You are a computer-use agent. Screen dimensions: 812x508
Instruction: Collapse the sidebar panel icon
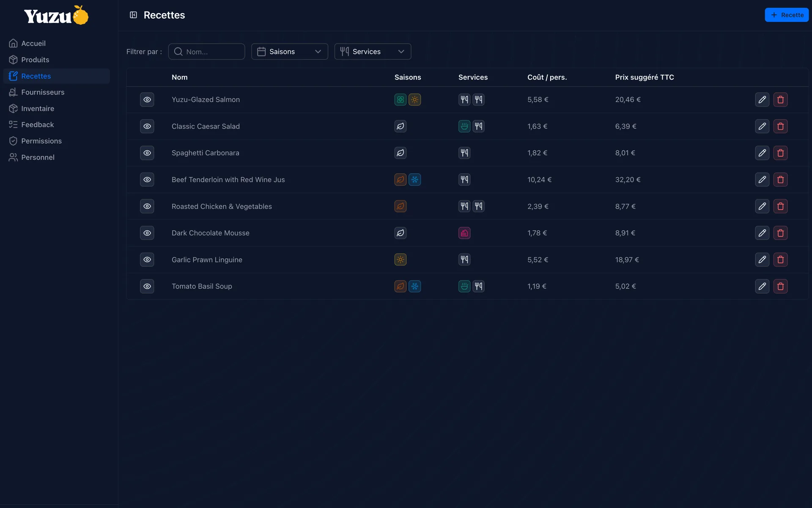coord(133,15)
